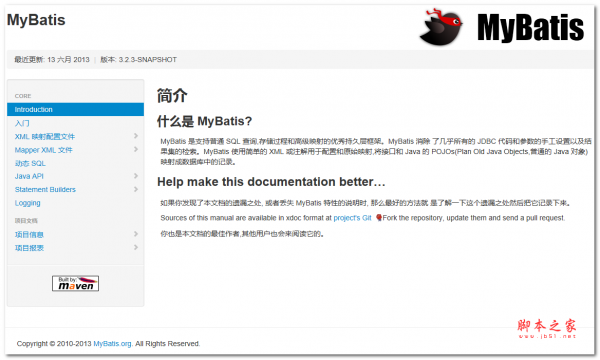Open the XML 映射配置文件 sidebar link

[x=45, y=137]
